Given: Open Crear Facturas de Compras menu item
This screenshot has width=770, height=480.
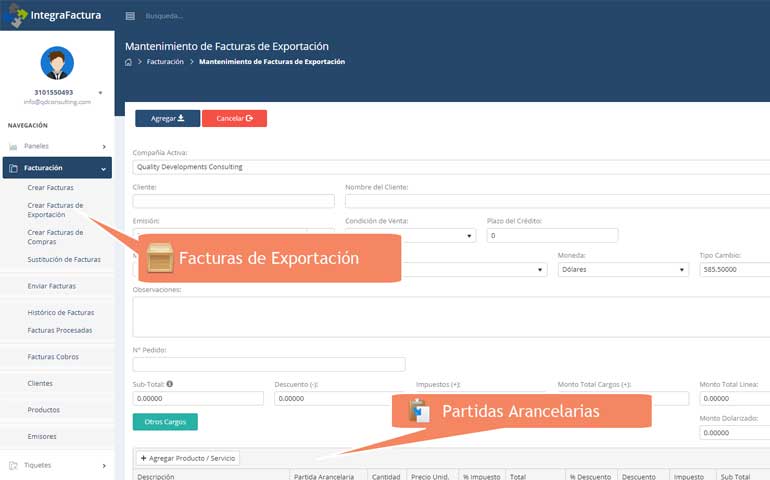Looking at the screenshot, I should (x=55, y=236).
